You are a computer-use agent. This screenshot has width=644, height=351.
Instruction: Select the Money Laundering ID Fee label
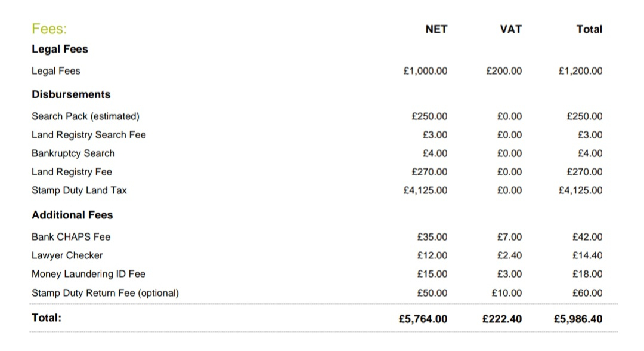pyautogui.click(x=89, y=274)
